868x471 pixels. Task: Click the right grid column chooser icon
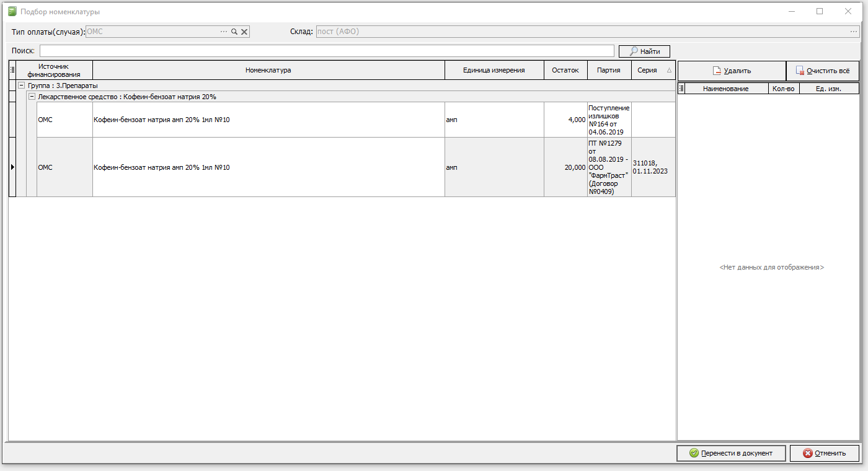pyautogui.click(x=681, y=89)
